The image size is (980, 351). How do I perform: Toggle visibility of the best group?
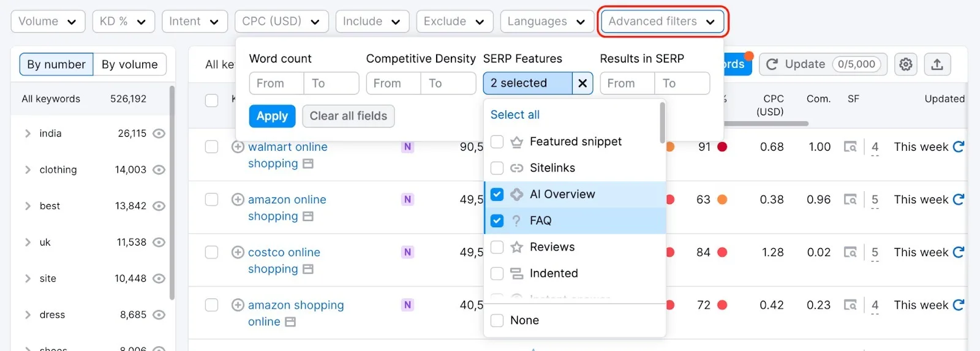(x=159, y=206)
